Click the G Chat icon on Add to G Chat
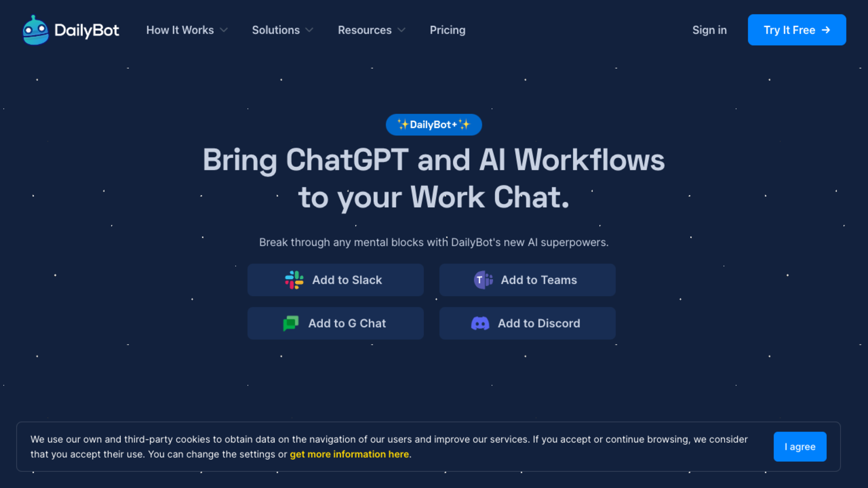 tap(290, 323)
